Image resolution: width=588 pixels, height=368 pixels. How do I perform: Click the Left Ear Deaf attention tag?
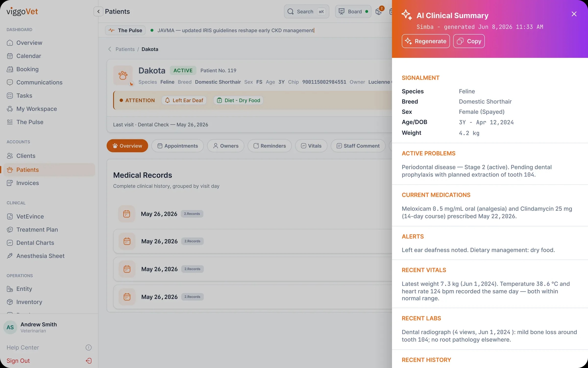coord(184,100)
